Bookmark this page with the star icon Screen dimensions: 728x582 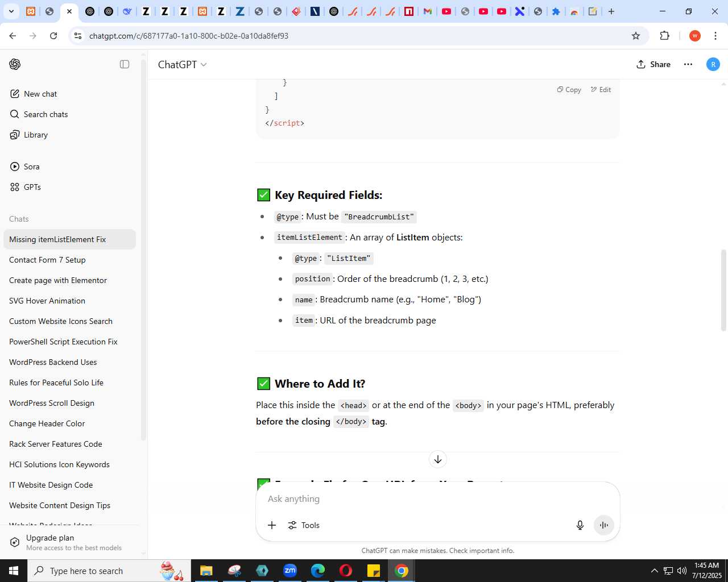coord(636,36)
